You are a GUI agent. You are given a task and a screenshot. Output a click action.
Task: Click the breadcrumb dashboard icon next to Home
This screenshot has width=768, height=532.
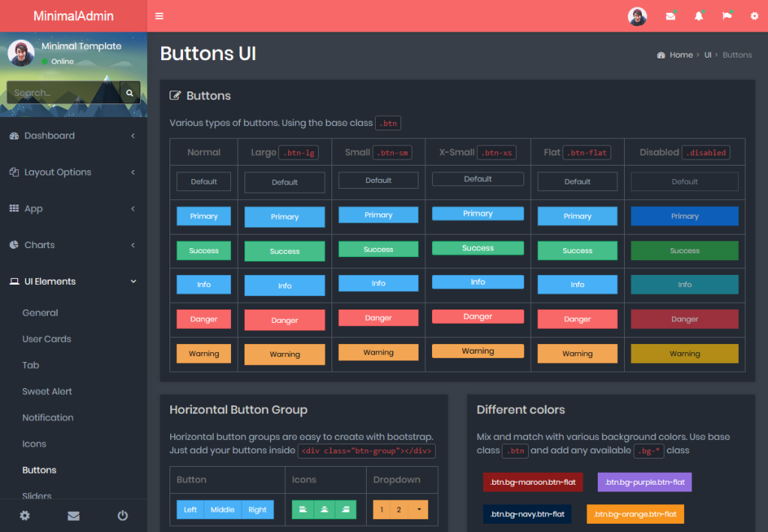661,55
